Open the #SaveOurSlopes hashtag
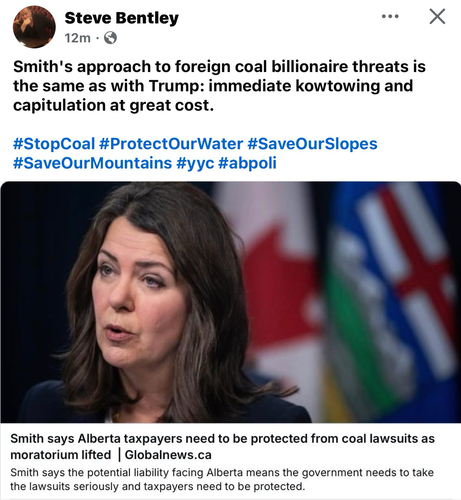The image size is (461, 500). [x=312, y=144]
